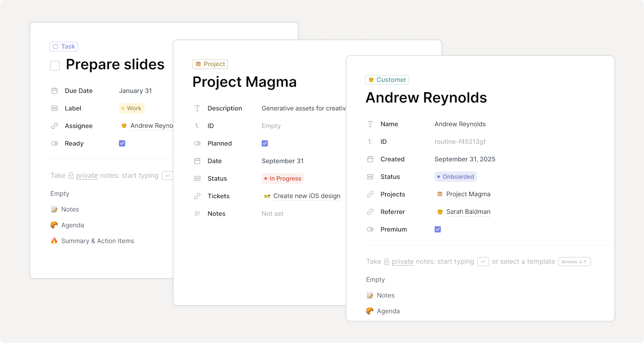Click the Arrows key hint in Customer card
Viewport: 644px width, 343px height.
[x=574, y=262]
